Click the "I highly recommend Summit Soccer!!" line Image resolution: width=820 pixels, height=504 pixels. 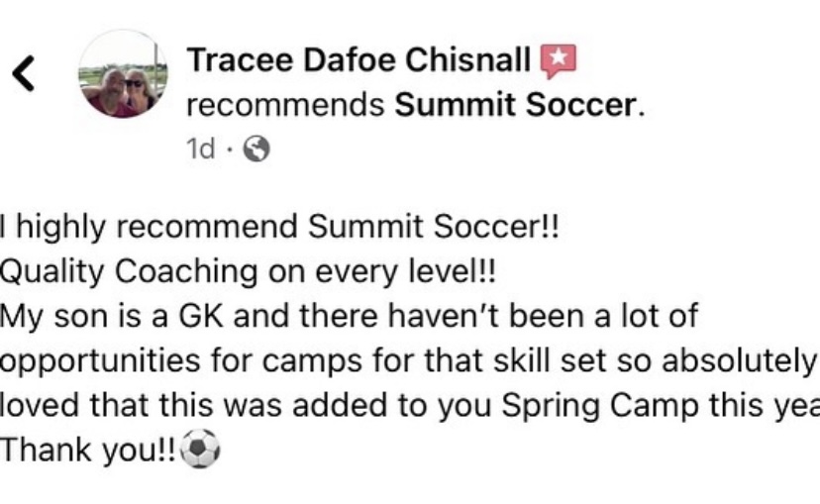point(280,229)
